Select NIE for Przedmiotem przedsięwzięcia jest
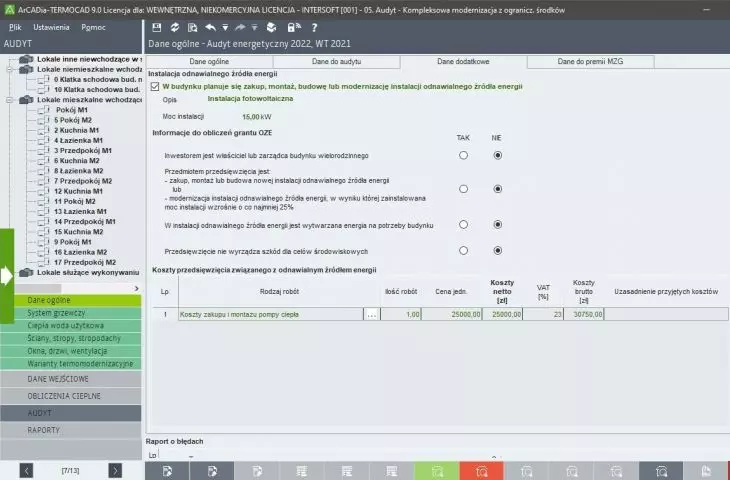This screenshot has width=730, height=480. click(x=498, y=189)
